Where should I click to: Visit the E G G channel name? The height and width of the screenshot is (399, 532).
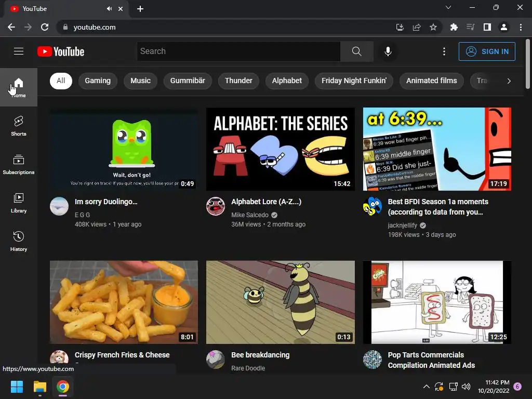(x=83, y=215)
